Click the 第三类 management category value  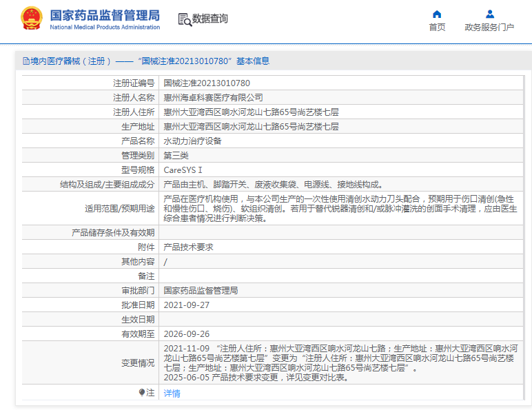pyautogui.click(x=176, y=156)
